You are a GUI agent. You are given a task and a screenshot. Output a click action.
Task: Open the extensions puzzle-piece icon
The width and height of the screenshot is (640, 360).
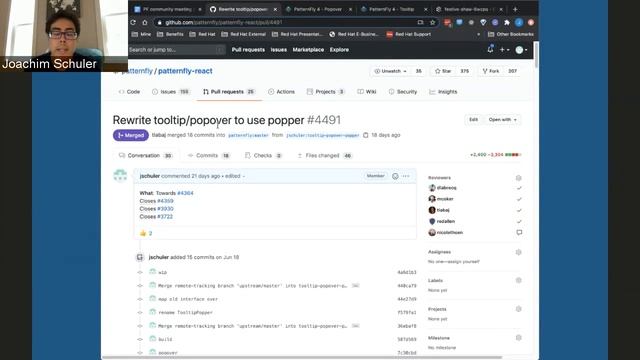pyautogui.click(x=507, y=22)
